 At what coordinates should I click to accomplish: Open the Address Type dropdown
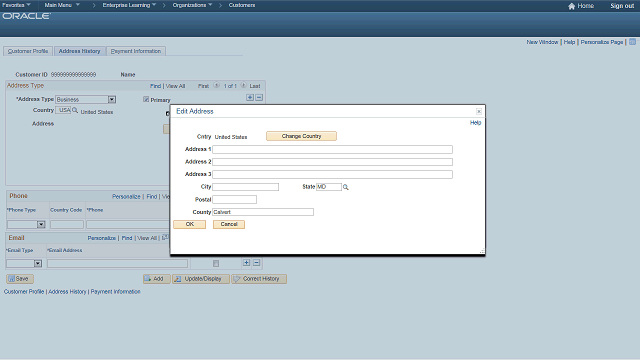[x=111, y=100]
